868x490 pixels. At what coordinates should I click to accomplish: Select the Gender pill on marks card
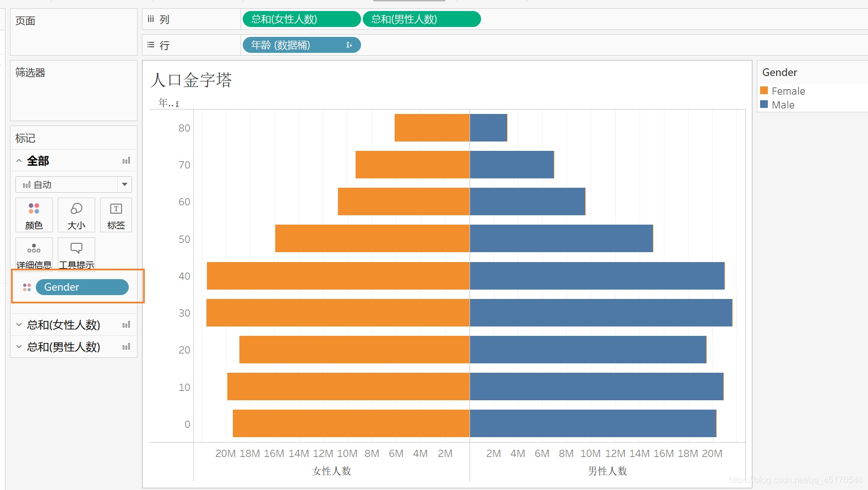click(x=82, y=287)
